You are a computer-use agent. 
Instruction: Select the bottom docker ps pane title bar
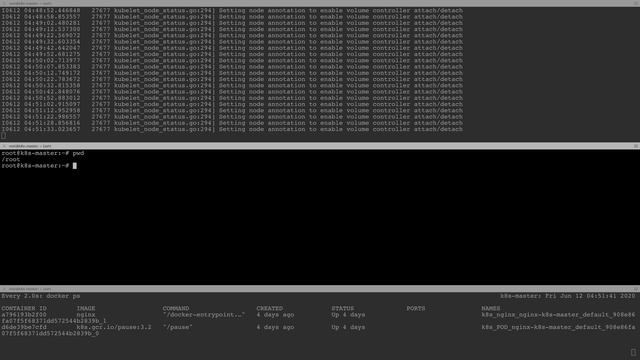(320, 289)
